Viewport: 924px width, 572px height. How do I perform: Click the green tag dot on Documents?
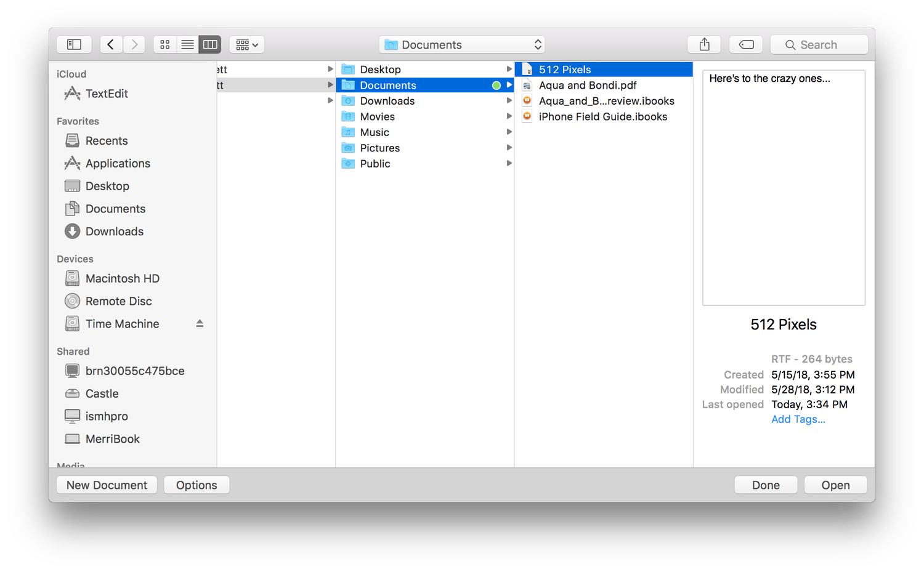pos(496,85)
